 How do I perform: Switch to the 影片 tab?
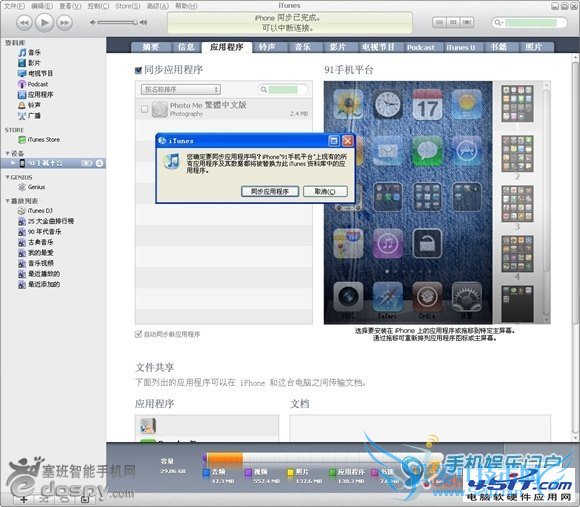pos(338,47)
